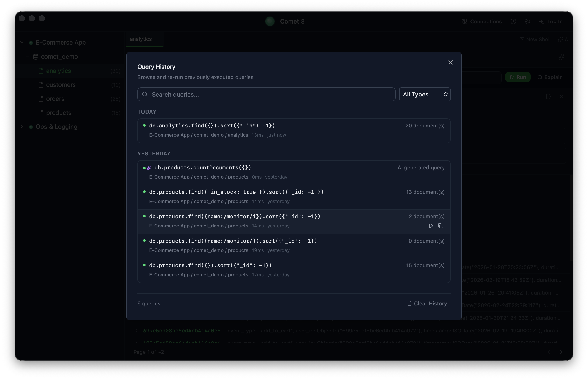Clear history using the trash icon
Viewport: 588px width, 379px height.
point(409,303)
